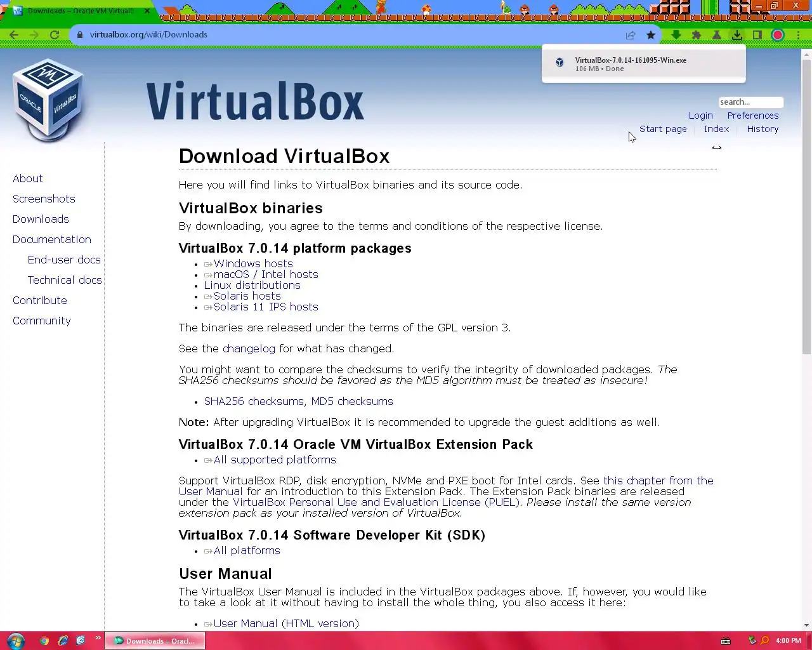Expand quick launch overflow chevrons
The image size is (812, 650).
(98, 638)
